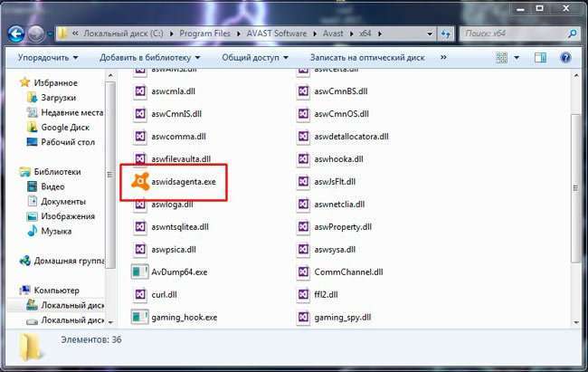Select gaming_hook.exe file icon

pos(140,317)
